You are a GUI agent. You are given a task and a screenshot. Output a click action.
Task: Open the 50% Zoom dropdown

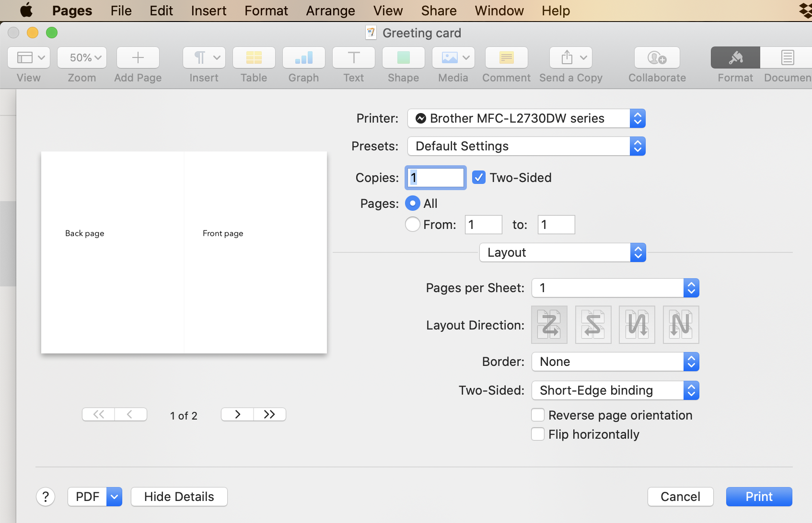(x=82, y=57)
